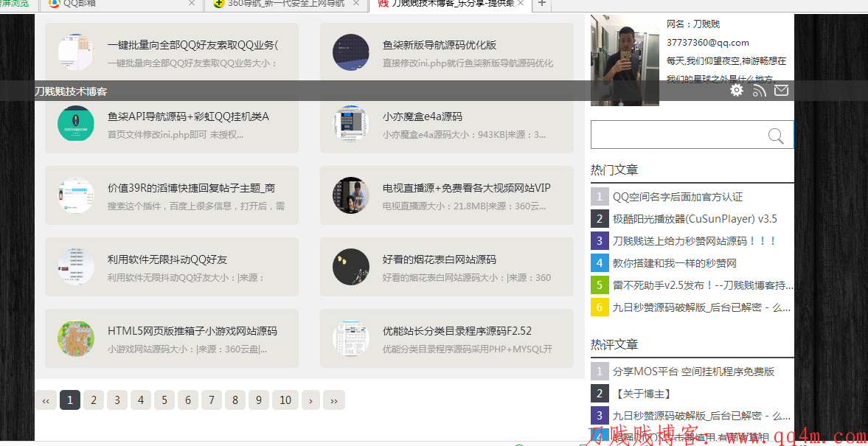Go to page 7
The height and width of the screenshot is (446, 868).
(212, 400)
